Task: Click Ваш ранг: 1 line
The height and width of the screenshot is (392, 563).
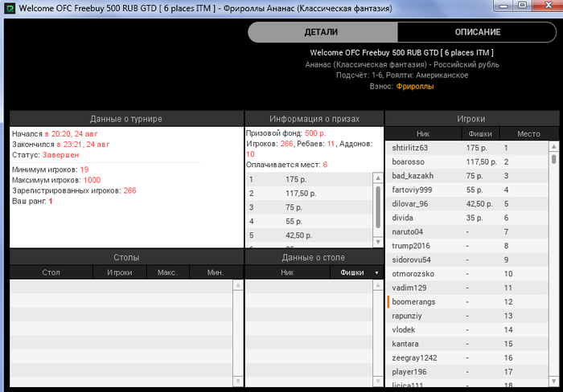Action: pyautogui.click(x=32, y=201)
